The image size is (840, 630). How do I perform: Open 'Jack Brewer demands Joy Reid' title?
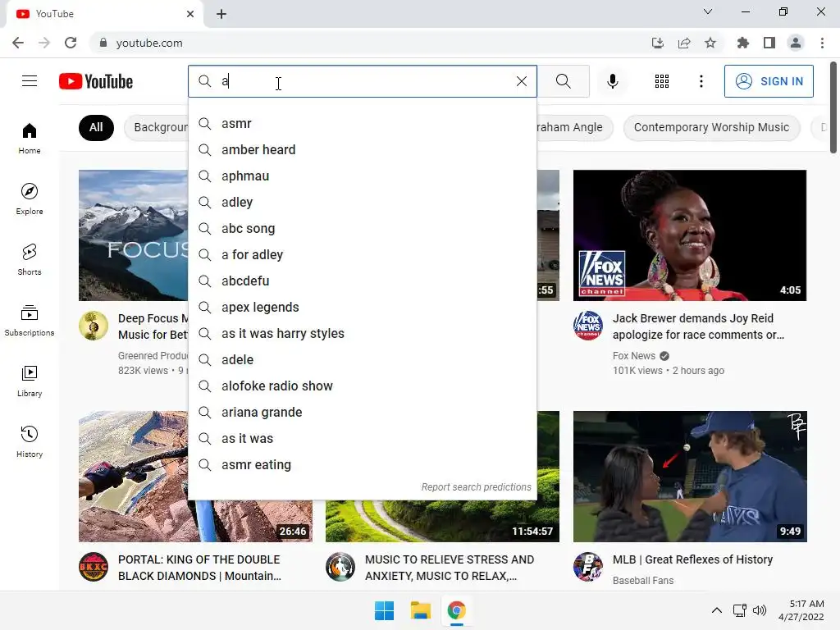698,326
